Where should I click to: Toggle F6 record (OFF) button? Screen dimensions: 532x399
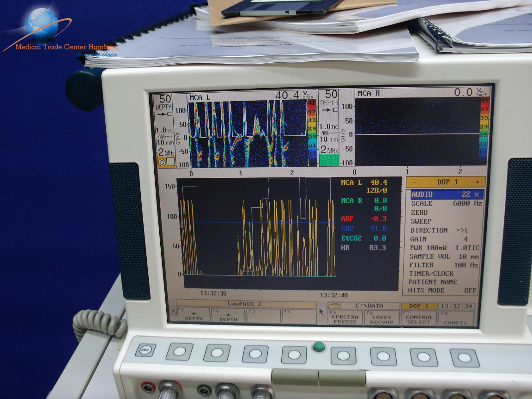[x=382, y=317]
